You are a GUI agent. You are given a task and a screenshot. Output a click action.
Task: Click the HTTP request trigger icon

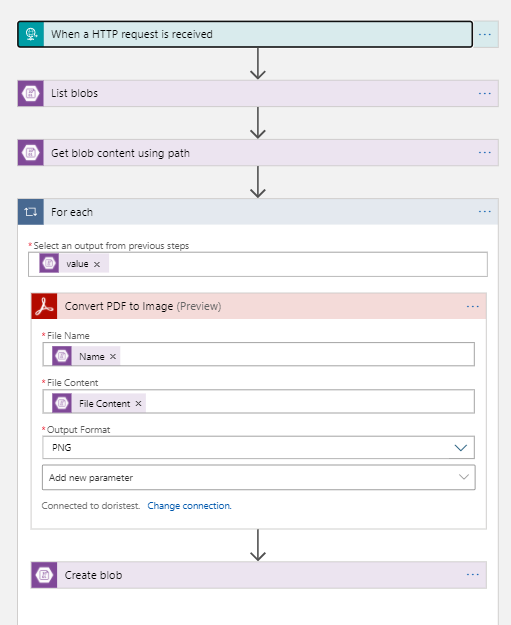tap(31, 34)
